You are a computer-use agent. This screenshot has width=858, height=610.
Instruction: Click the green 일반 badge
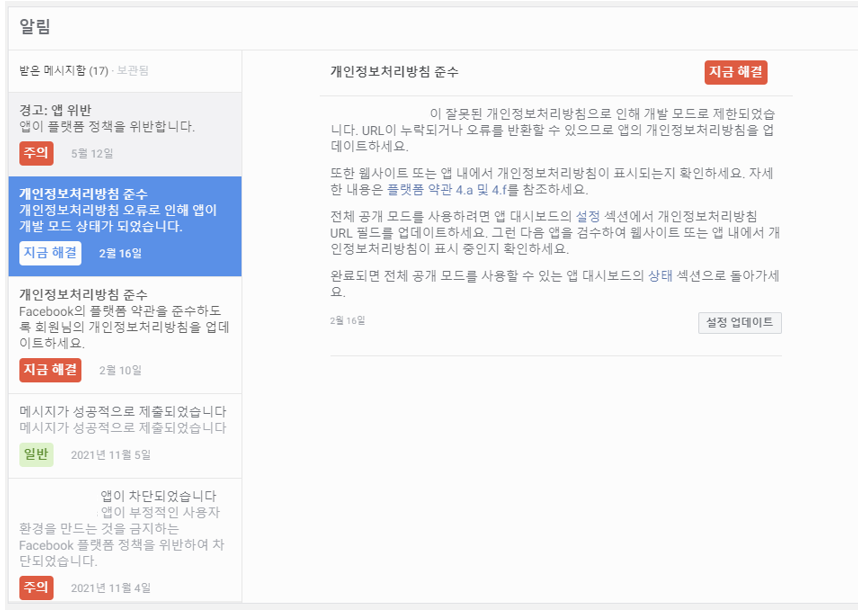click(36, 455)
